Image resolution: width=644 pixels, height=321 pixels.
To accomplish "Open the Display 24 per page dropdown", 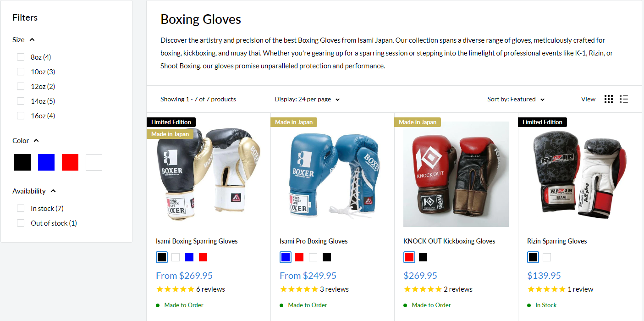I will coord(307,99).
